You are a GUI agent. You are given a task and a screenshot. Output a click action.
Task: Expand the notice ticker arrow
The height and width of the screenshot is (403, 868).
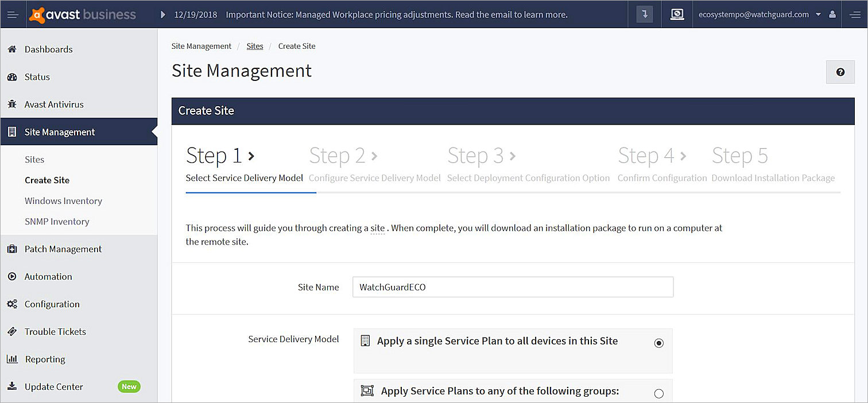(163, 15)
